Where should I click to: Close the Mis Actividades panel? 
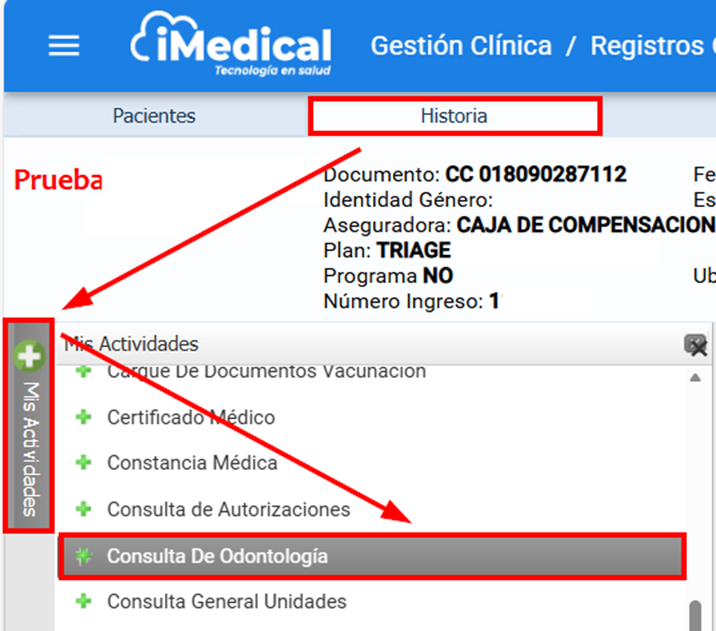point(697,346)
